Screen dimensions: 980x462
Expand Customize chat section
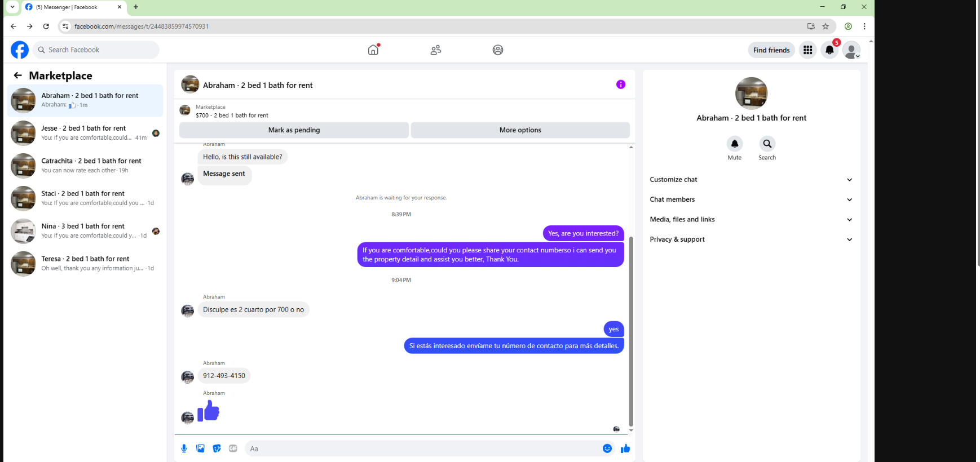tap(751, 180)
